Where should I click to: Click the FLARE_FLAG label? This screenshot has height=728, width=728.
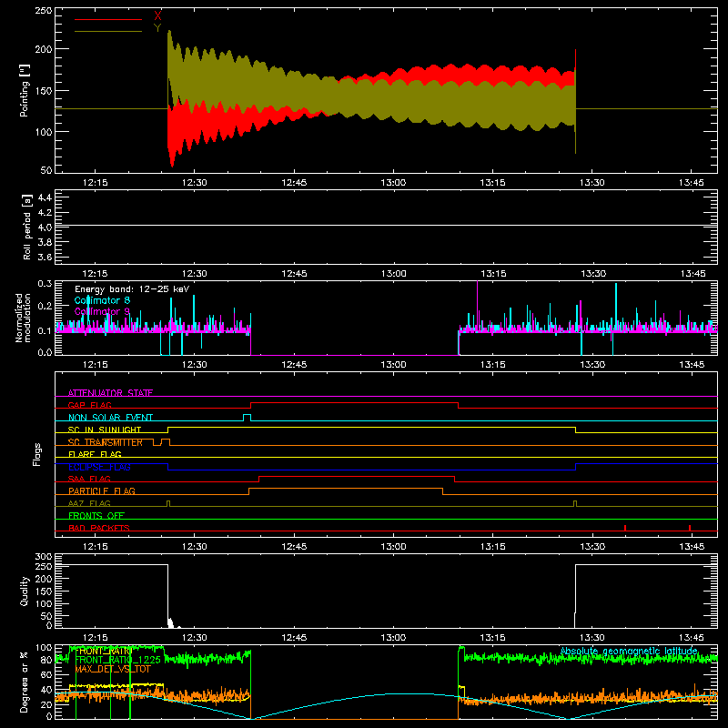[95, 454]
